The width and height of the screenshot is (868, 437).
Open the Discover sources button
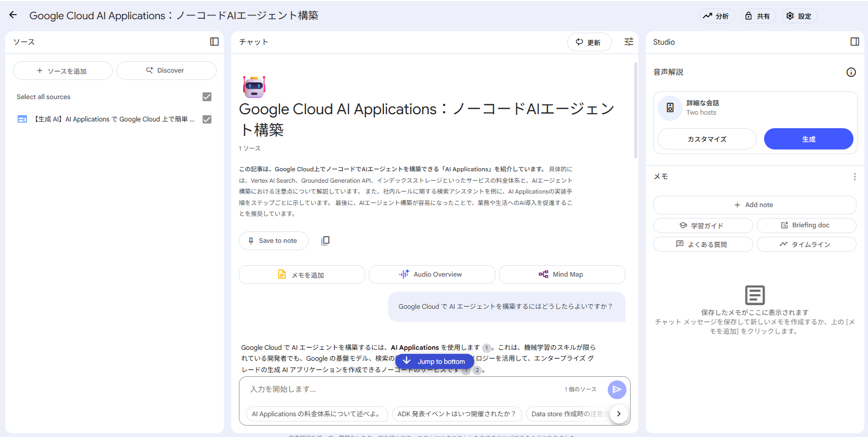pyautogui.click(x=166, y=71)
